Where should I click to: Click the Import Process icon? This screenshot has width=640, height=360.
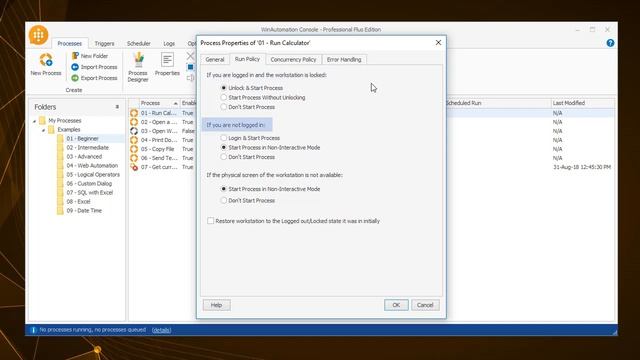75,67
